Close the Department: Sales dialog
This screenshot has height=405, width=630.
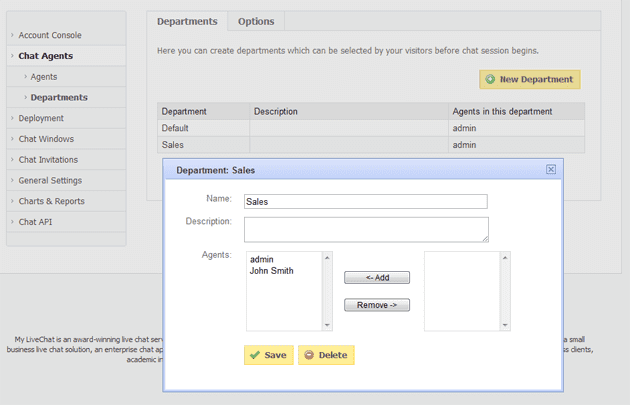click(x=551, y=170)
